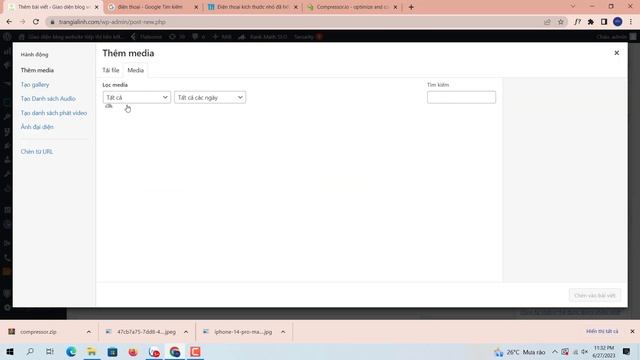Switch to the Điện thoại kích thước nhỏ tab

[252, 7]
